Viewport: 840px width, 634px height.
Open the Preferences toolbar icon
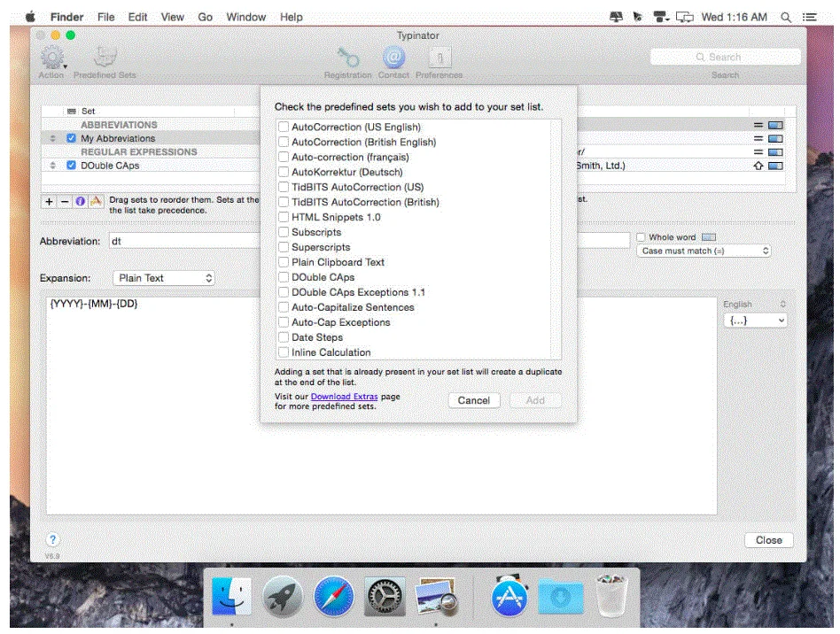tap(439, 58)
